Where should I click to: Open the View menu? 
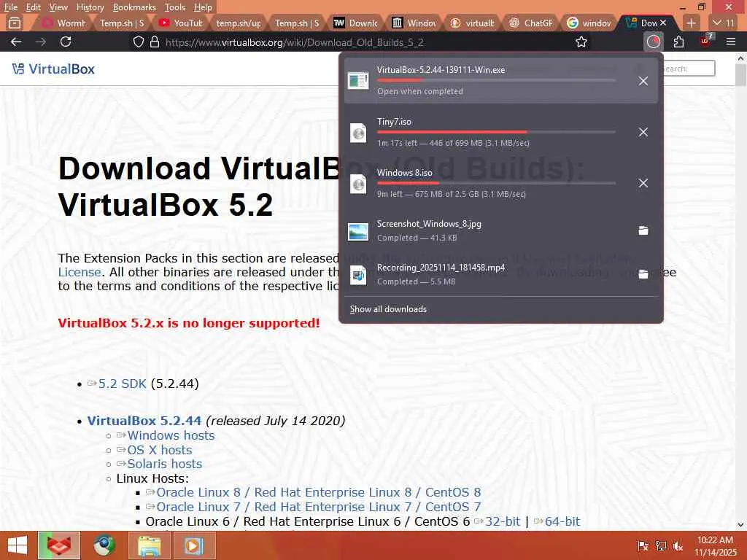click(x=58, y=7)
